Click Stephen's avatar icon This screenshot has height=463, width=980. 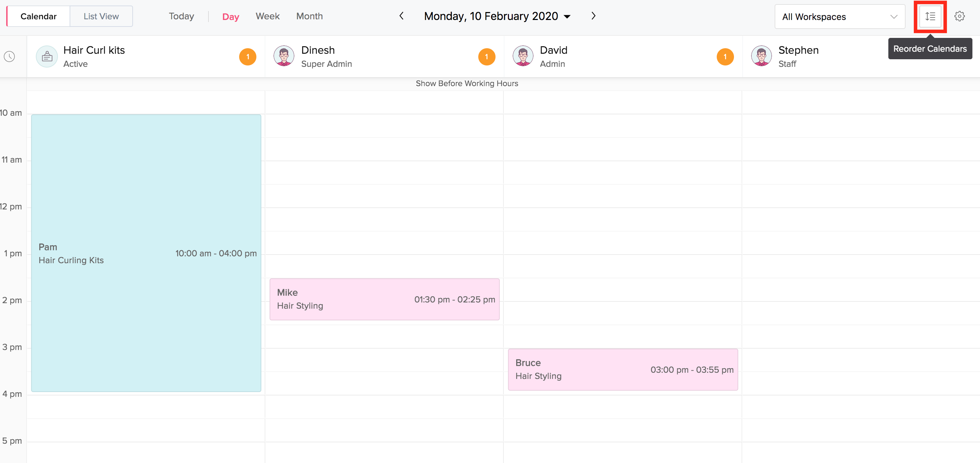(761, 56)
